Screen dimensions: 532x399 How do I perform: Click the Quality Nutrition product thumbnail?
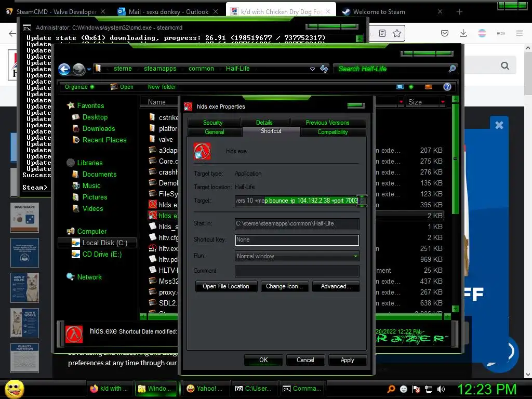tap(24, 358)
